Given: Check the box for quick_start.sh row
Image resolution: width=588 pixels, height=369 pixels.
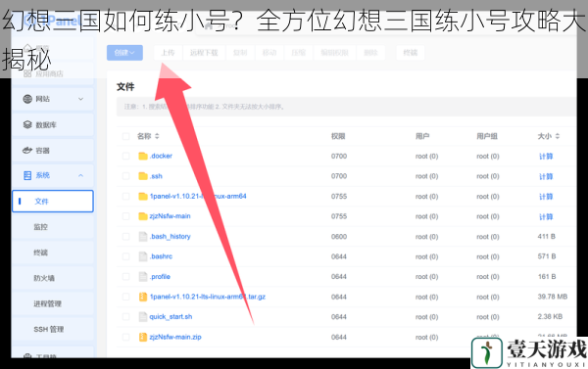Looking at the screenshot, I should 126,317.
